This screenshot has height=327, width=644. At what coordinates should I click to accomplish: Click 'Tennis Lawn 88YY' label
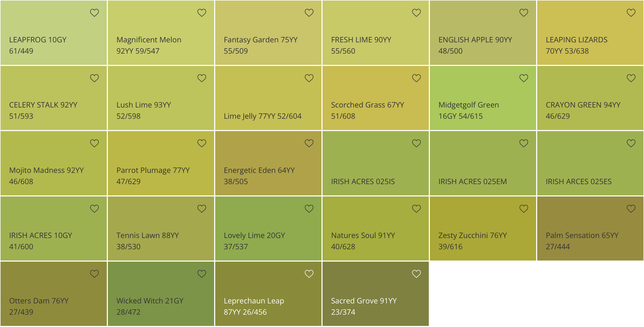[148, 236]
